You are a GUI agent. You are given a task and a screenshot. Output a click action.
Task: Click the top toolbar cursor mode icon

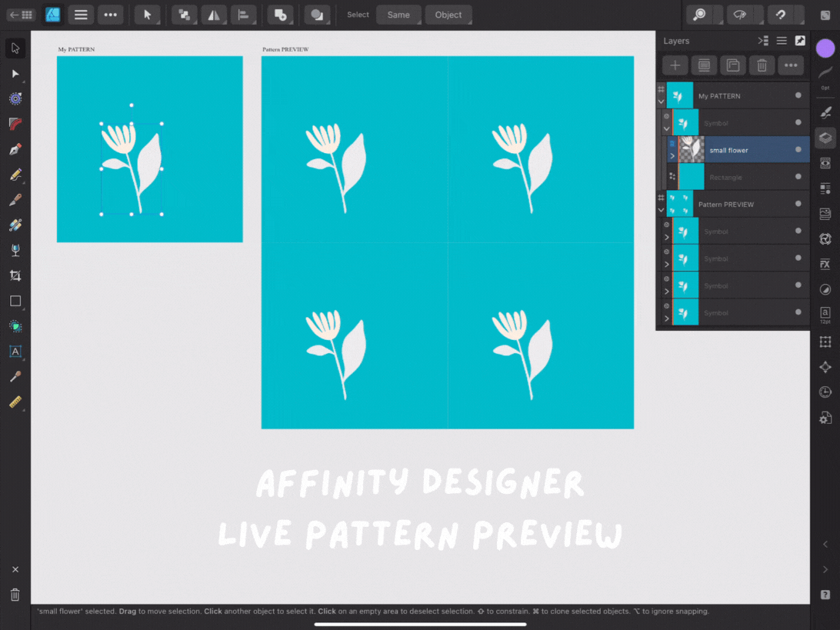click(148, 15)
